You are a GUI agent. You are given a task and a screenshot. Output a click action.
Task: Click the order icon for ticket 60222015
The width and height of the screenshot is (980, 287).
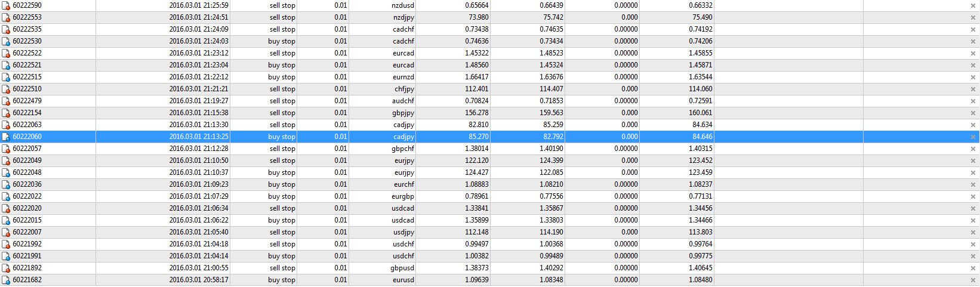[6, 220]
